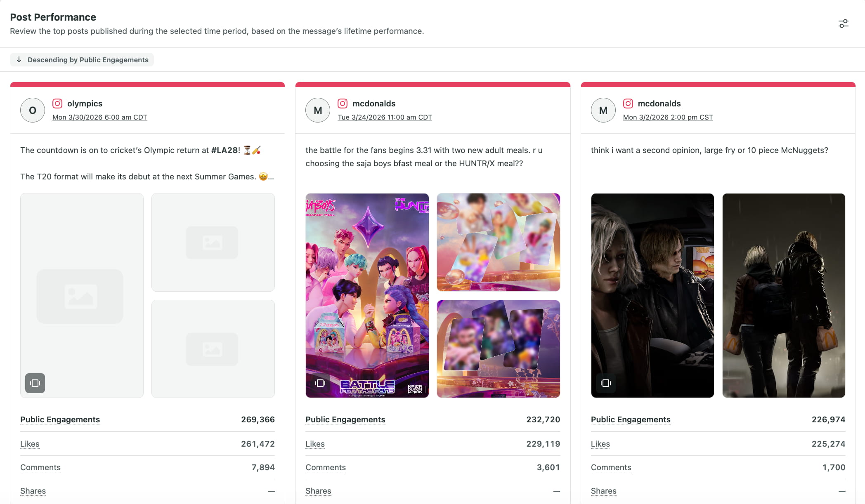Click the olympics profile avatar circle
The image size is (865, 504).
pyautogui.click(x=32, y=110)
